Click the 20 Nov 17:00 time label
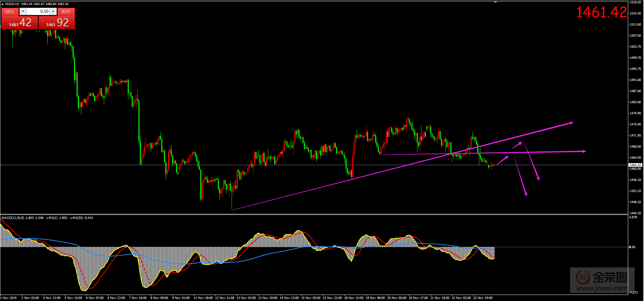 (418, 298)
